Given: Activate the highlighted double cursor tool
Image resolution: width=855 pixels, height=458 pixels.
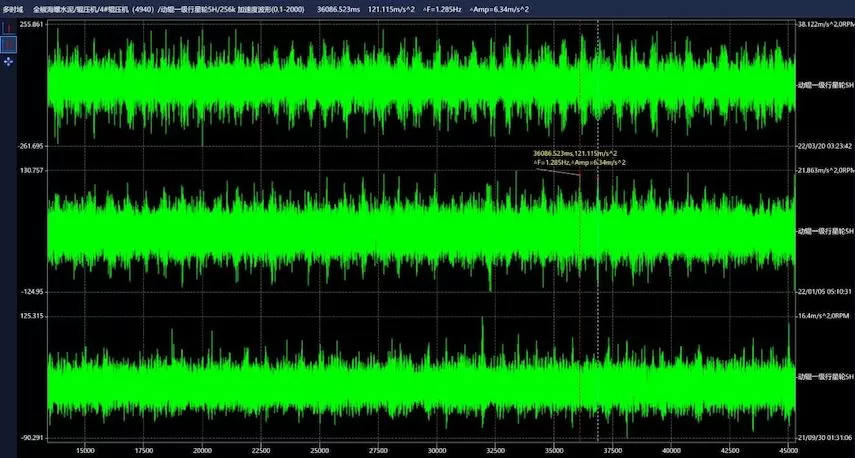Looking at the screenshot, I should coord(9,45).
